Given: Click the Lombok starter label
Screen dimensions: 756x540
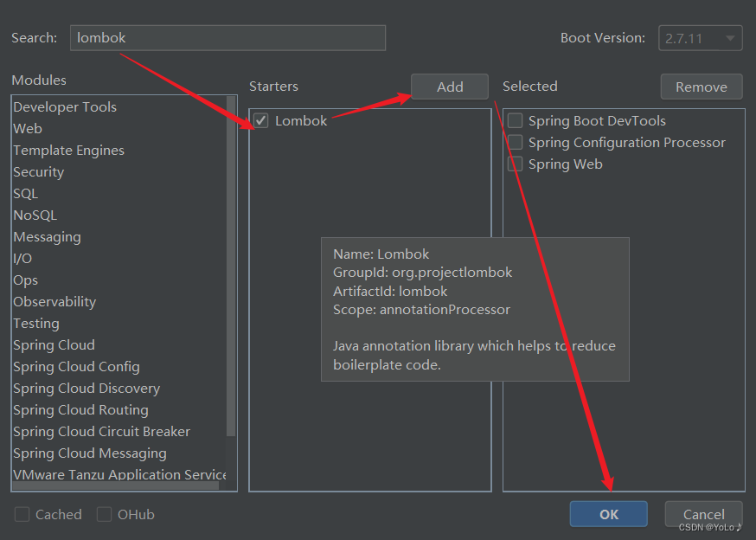Looking at the screenshot, I should (301, 120).
